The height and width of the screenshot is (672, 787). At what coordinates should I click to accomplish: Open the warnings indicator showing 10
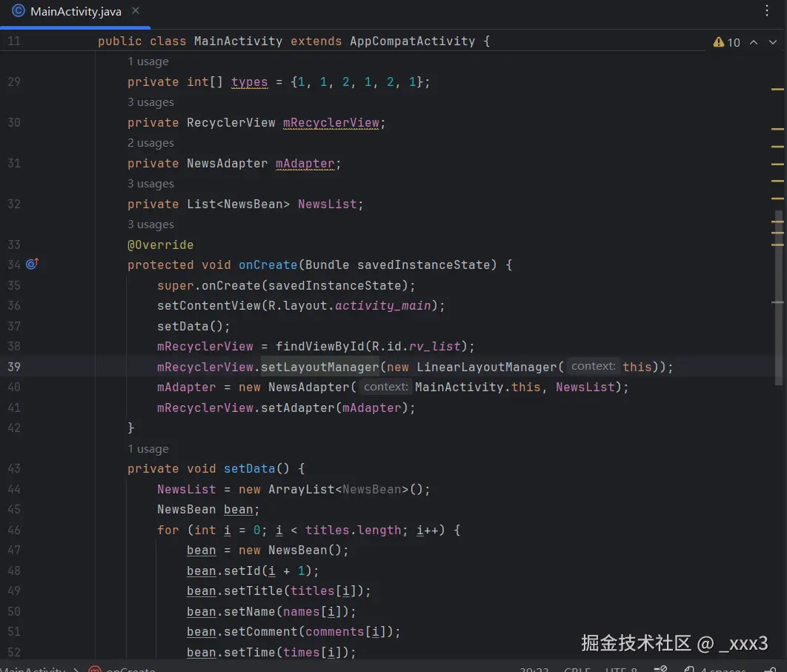pos(726,42)
